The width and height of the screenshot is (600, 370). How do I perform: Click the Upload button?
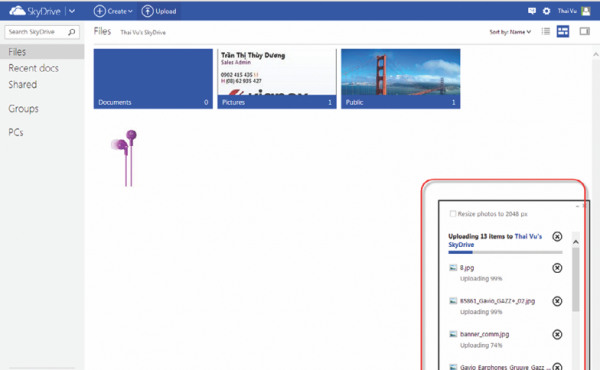pos(159,11)
